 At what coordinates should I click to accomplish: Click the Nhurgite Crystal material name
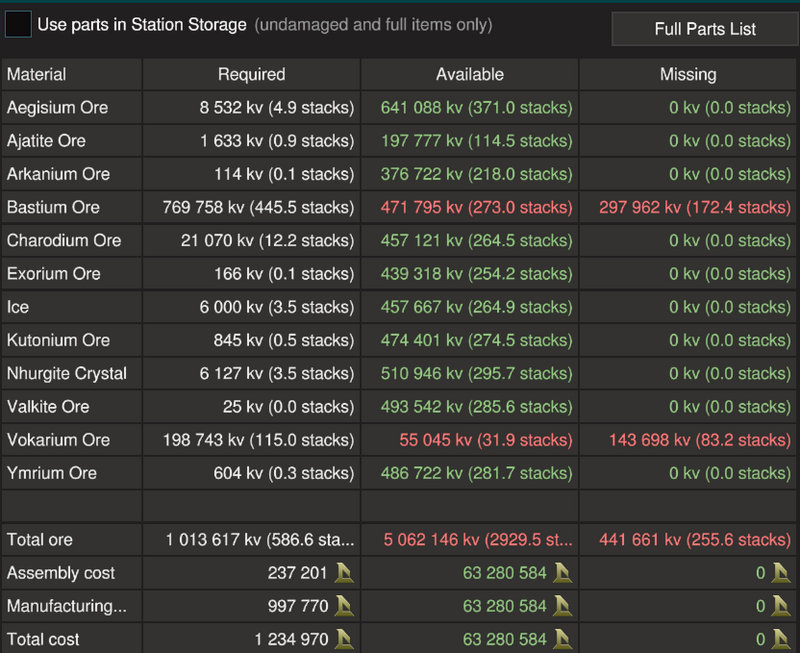[x=67, y=373]
